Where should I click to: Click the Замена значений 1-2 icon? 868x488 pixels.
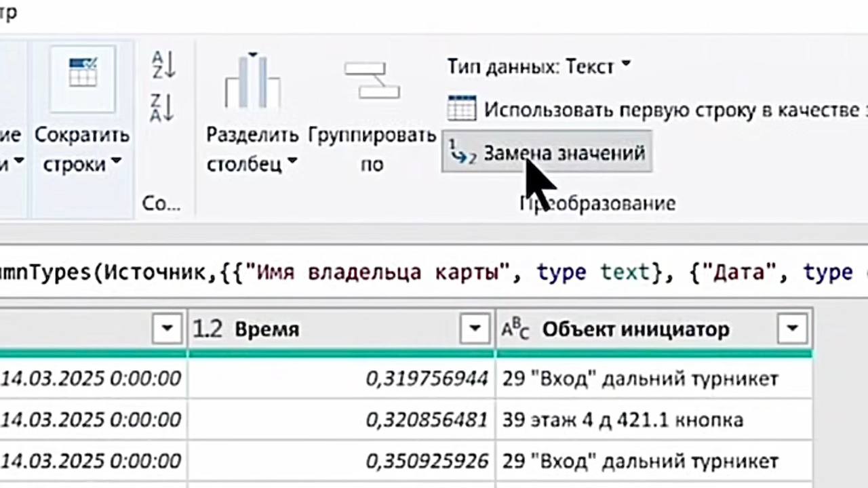[463, 153]
